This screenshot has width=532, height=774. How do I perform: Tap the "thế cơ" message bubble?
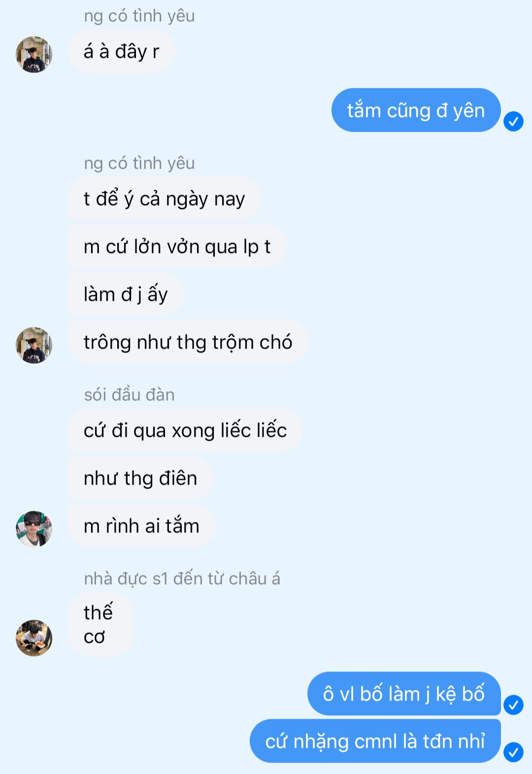coord(101,624)
